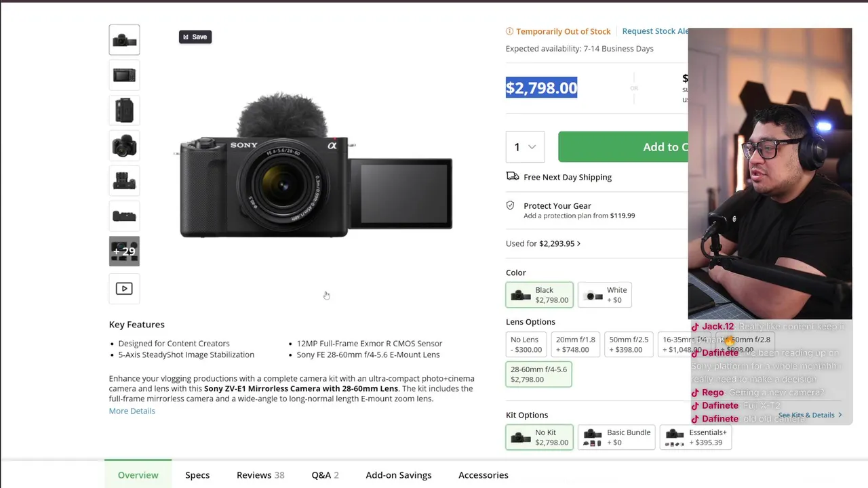Image resolution: width=868 pixels, height=488 pixels.
Task: Select the first camera front thumbnail
Action: click(x=124, y=40)
